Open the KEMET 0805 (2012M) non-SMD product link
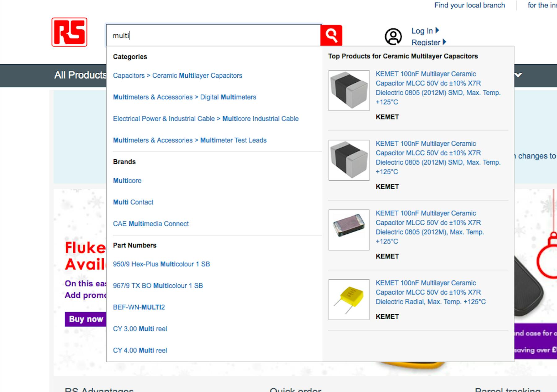 click(430, 227)
